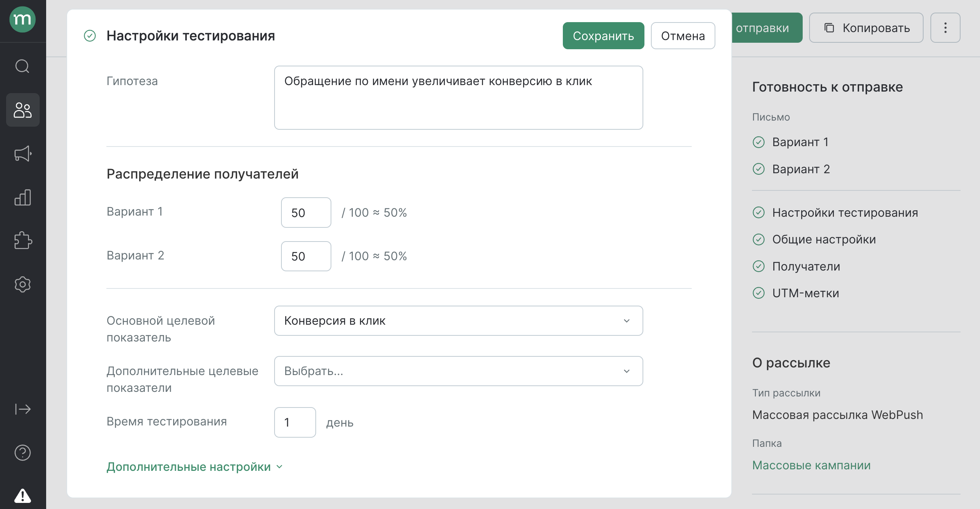The width and height of the screenshot is (980, 509).
Task: Open settings via the gear icon
Action: [22, 284]
